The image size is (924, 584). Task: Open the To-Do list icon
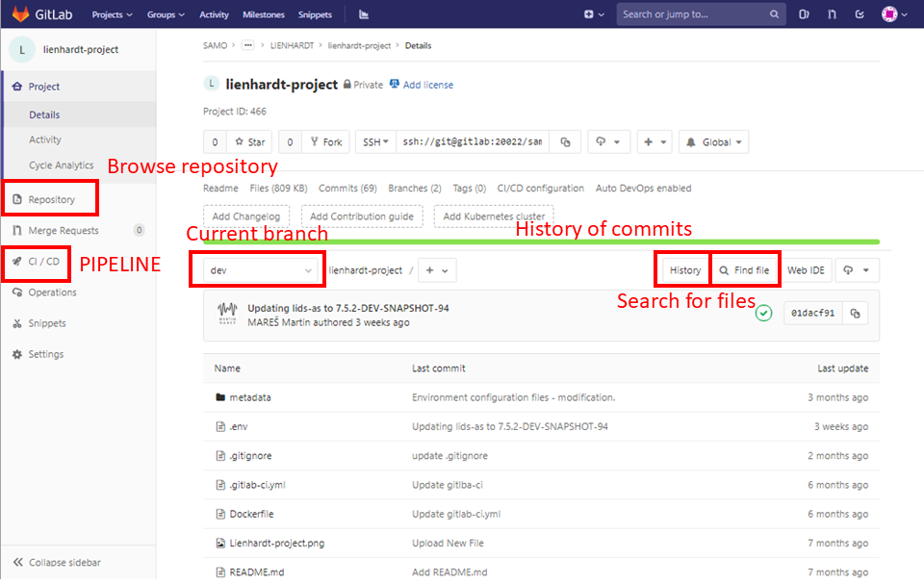(x=860, y=14)
